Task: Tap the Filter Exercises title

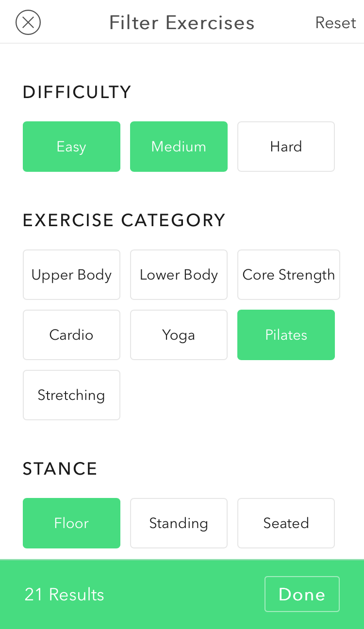Action: [x=182, y=23]
